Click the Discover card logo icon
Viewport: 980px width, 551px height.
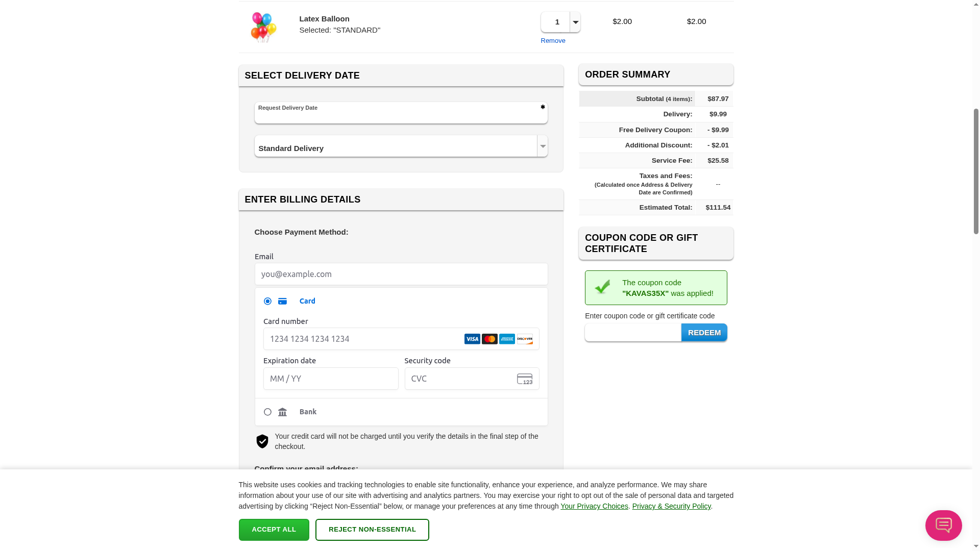(x=525, y=339)
